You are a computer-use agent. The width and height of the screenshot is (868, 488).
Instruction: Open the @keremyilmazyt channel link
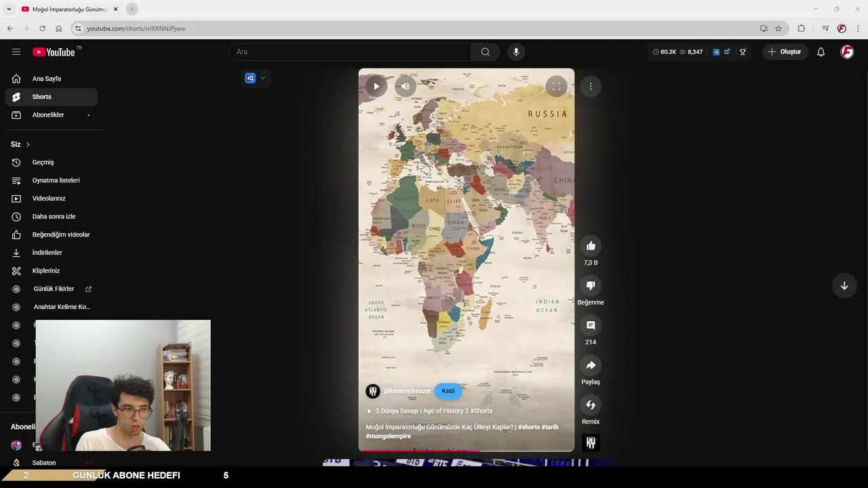tap(407, 391)
